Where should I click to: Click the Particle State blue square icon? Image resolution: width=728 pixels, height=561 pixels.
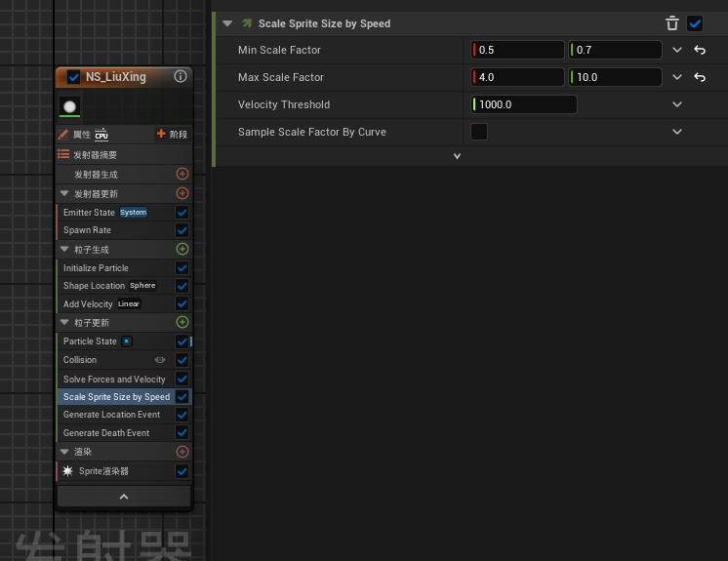coord(127,341)
